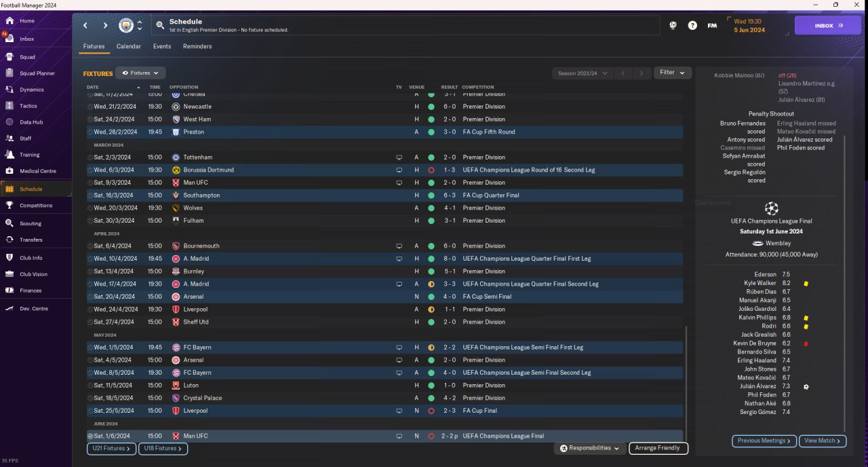The height and width of the screenshot is (467, 868).
Task: Open the Data Hub icon
Action: pyautogui.click(x=9, y=122)
